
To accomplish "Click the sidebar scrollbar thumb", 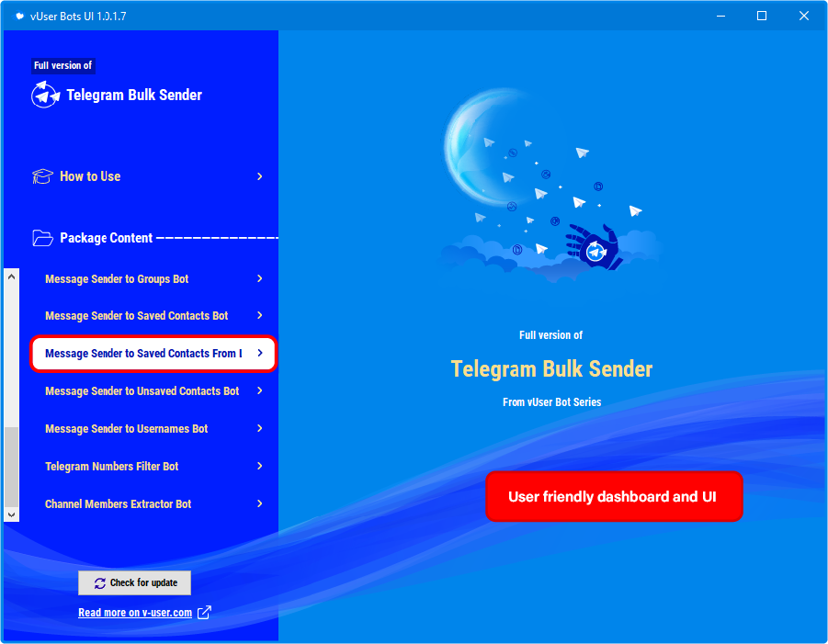I will coord(12,467).
